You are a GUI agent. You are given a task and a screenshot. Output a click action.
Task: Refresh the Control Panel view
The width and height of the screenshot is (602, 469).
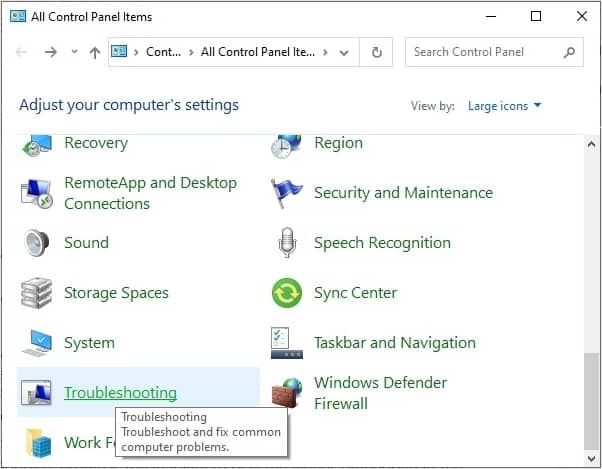tap(377, 52)
